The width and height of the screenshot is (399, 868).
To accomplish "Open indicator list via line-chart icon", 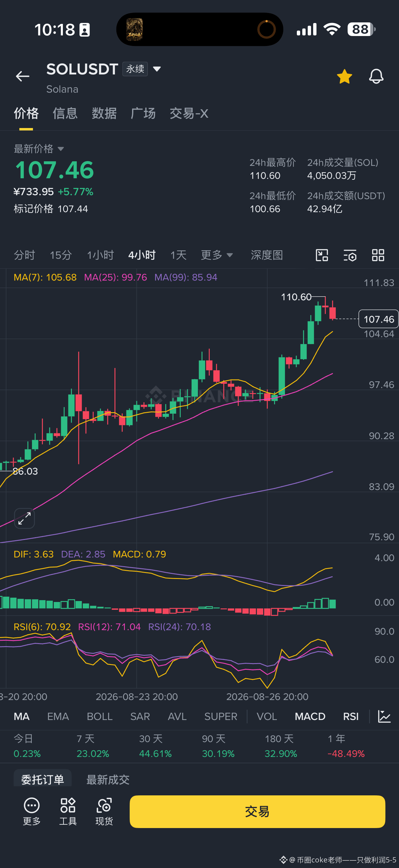I will [x=384, y=716].
